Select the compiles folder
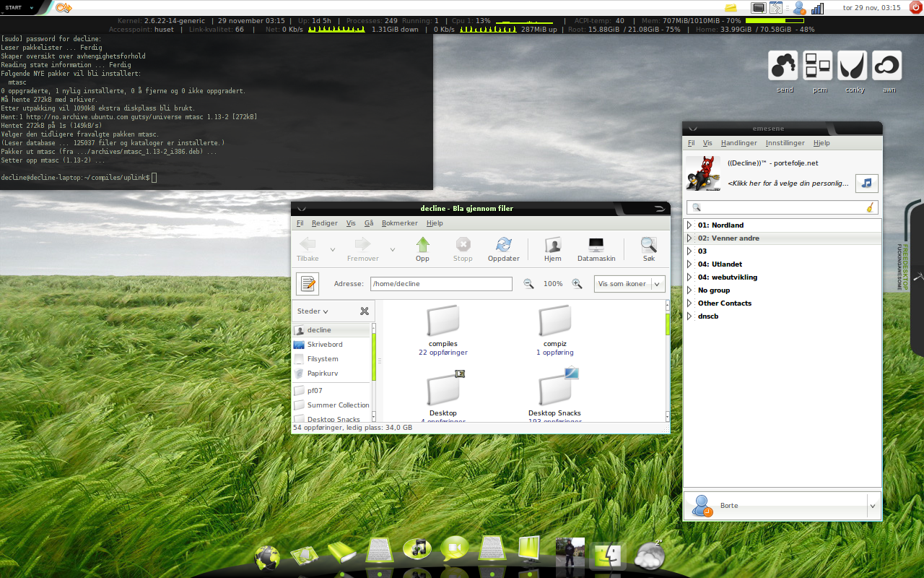The height and width of the screenshot is (578, 924). [443, 330]
